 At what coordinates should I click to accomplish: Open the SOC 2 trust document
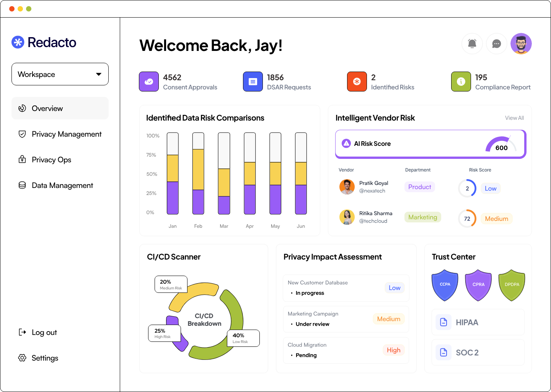(478, 352)
